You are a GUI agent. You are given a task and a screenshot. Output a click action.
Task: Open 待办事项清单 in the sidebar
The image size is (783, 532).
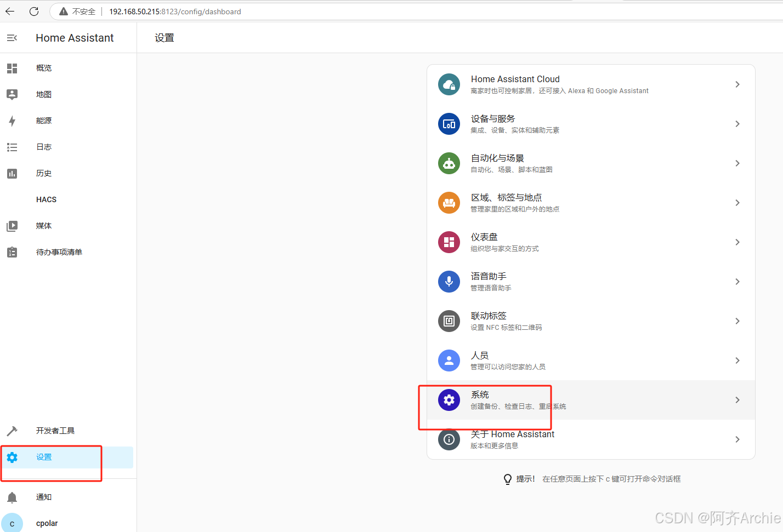coord(68,252)
